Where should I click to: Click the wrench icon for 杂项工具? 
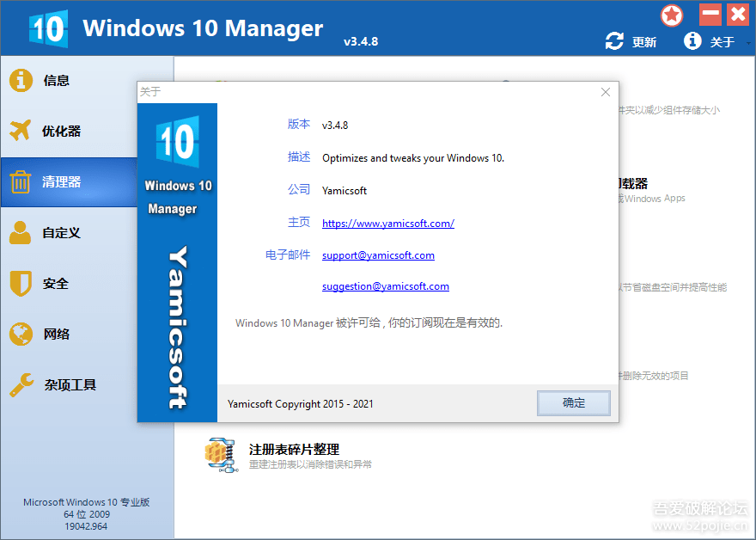pos(21,384)
